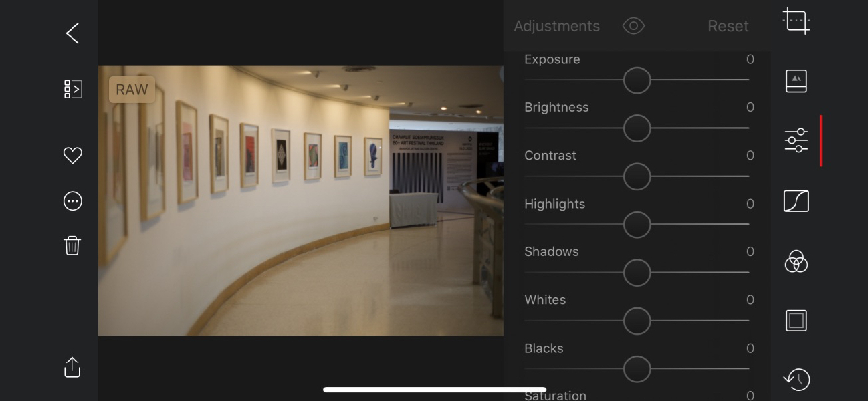This screenshot has width=868, height=401.
Task: Open the more options ellipsis menu
Action: click(72, 201)
